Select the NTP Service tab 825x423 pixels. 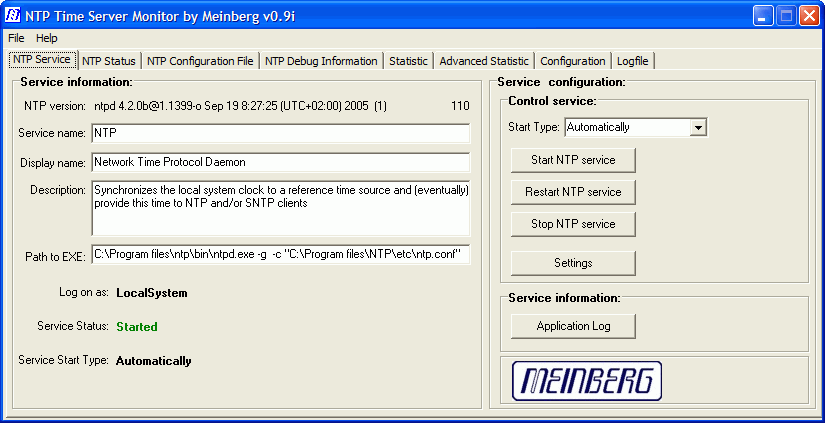click(x=42, y=59)
